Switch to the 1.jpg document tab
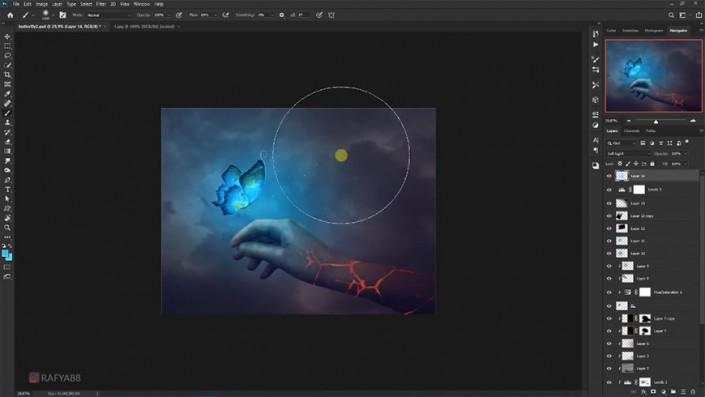The width and height of the screenshot is (705, 397). tap(144, 27)
